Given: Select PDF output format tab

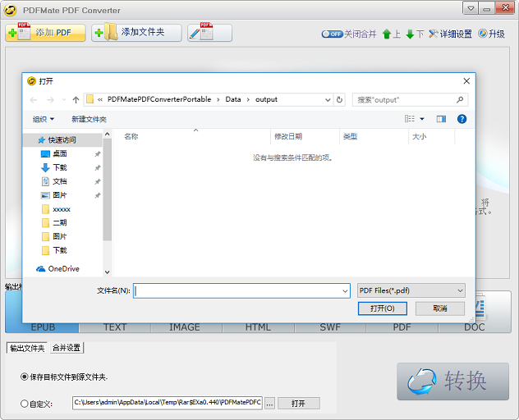Looking at the screenshot, I should click(402, 327).
